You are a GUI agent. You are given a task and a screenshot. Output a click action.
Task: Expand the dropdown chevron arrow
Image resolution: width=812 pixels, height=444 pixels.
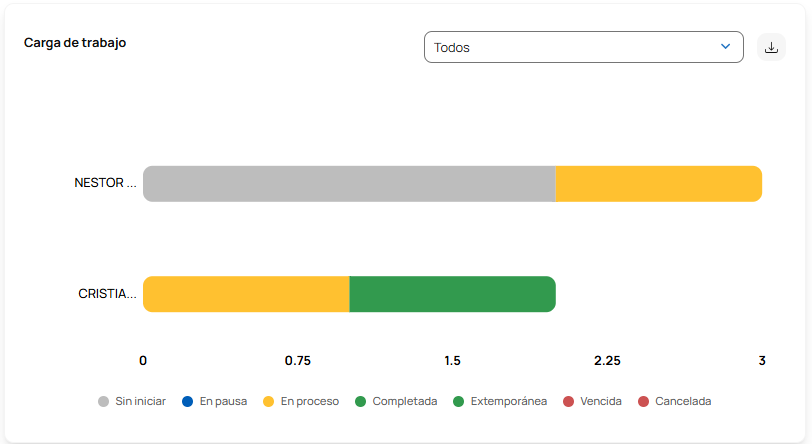pyautogui.click(x=726, y=47)
